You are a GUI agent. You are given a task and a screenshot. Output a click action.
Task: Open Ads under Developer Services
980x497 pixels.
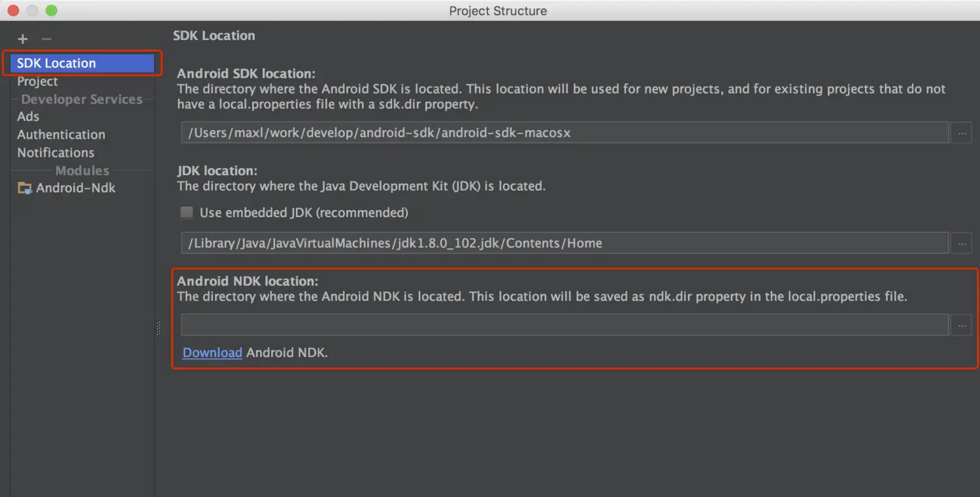28,116
